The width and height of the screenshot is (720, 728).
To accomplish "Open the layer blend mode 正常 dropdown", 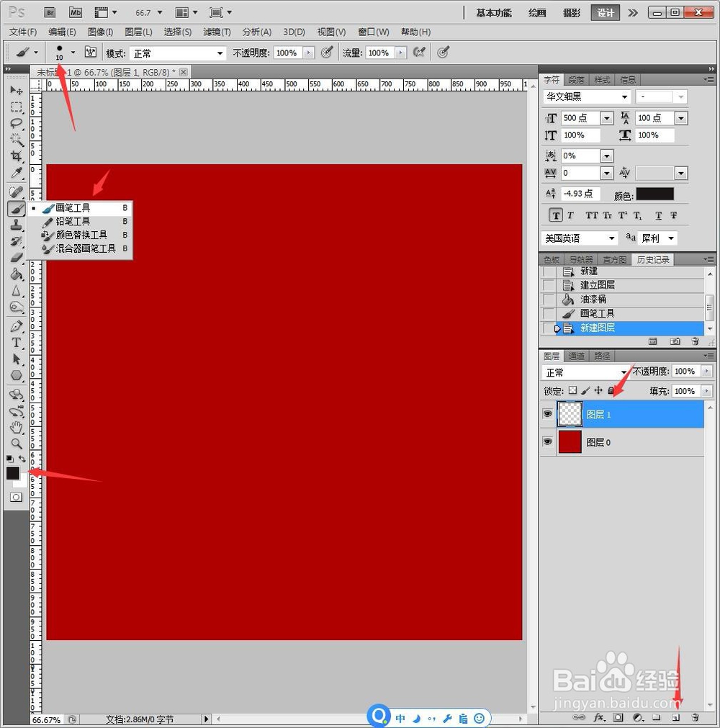I will pyautogui.click(x=586, y=372).
